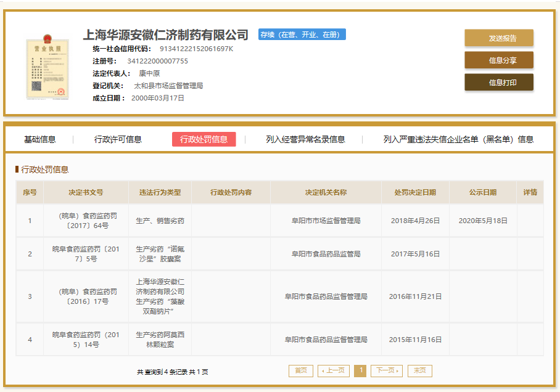Click the 上一页 pagination button
Viewport: 560px width, 392px height.
(x=333, y=370)
